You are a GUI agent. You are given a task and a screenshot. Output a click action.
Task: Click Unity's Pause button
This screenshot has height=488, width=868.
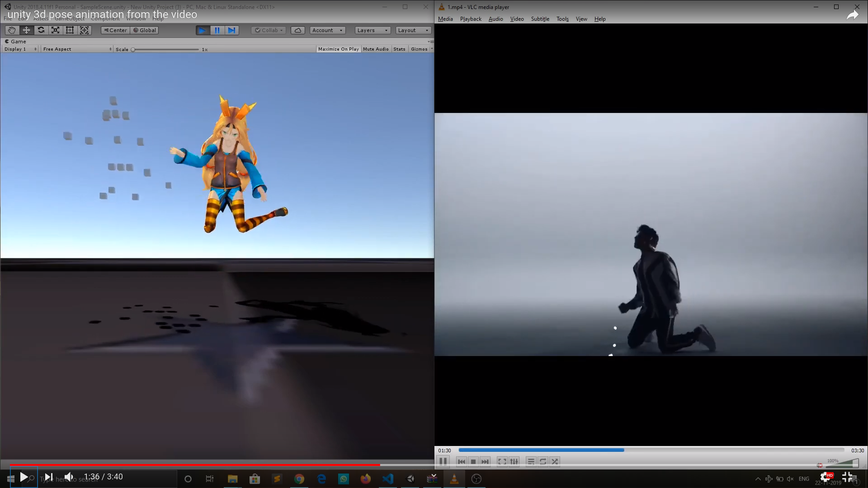[x=217, y=30]
